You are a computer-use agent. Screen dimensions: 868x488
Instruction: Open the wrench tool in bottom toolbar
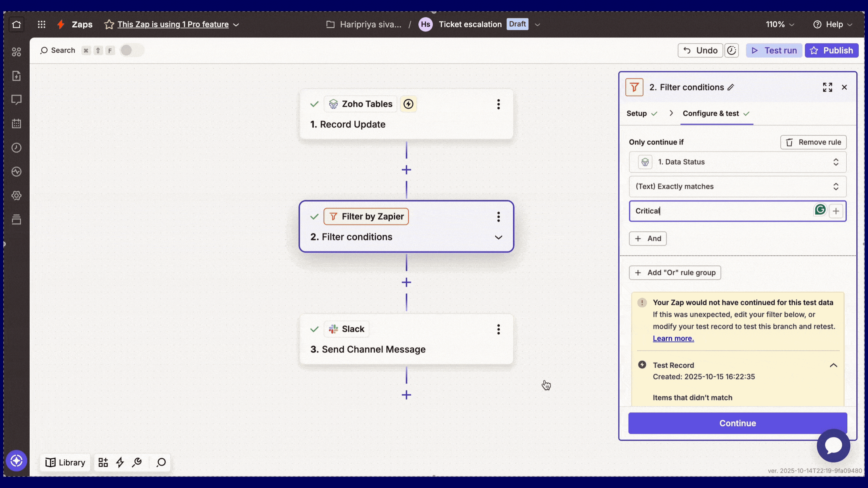click(137, 462)
